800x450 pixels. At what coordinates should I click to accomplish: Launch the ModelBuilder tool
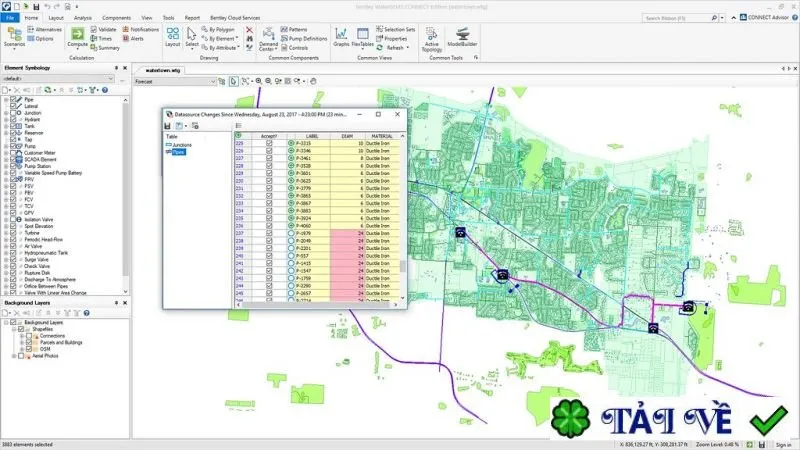click(462, 37)
